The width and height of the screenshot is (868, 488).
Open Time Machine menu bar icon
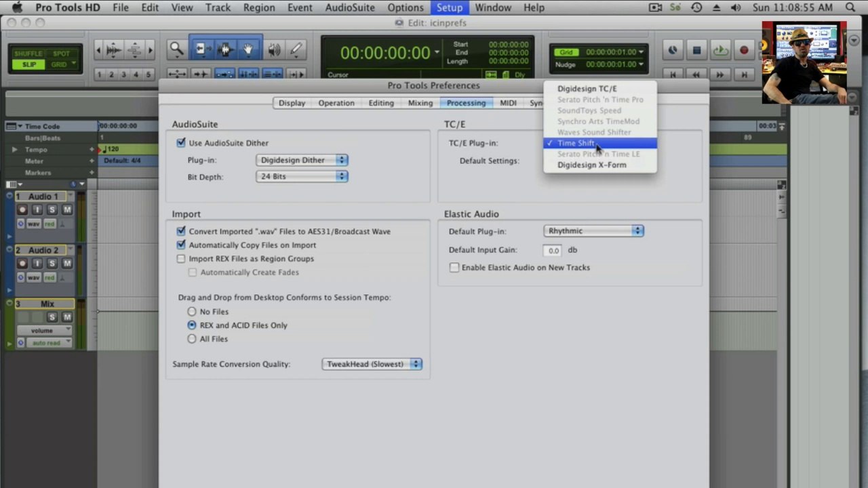[696, 7]
